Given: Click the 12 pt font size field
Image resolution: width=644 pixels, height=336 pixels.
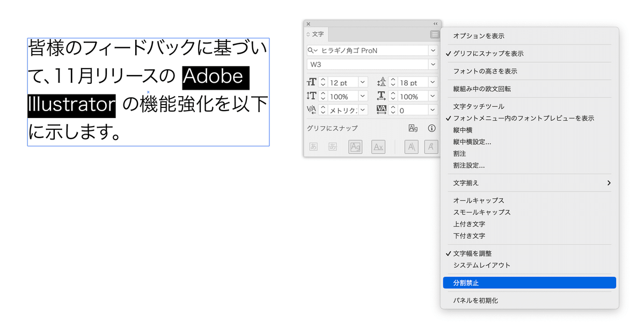Looking at the screenshot, I should click(x=342, y=82).
